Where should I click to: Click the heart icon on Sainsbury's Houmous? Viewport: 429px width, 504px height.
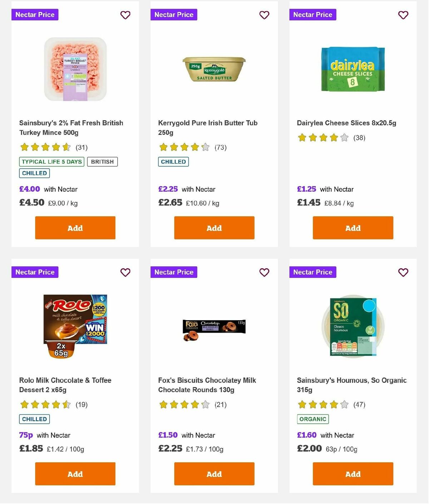(403, 272)
